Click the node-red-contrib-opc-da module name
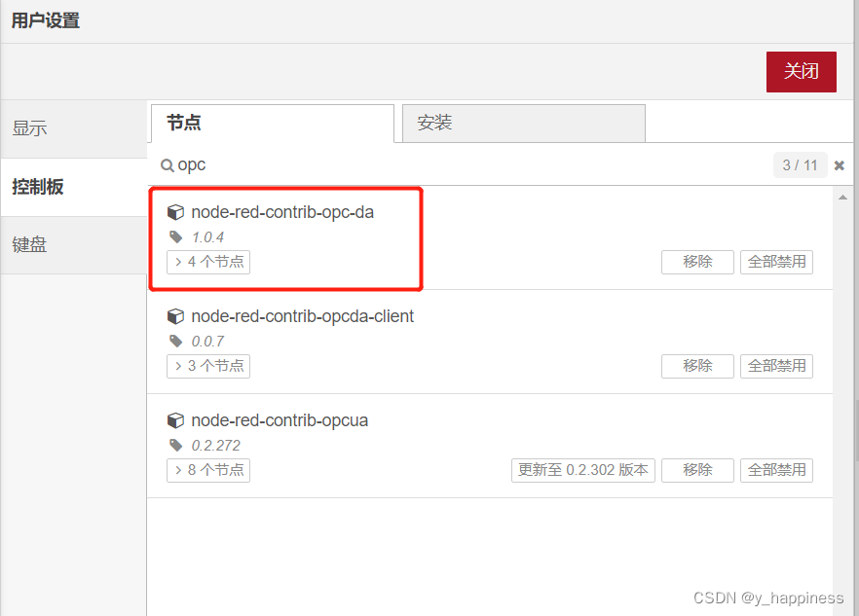Screen dimensions: 859x616 (x=282, y=212)
